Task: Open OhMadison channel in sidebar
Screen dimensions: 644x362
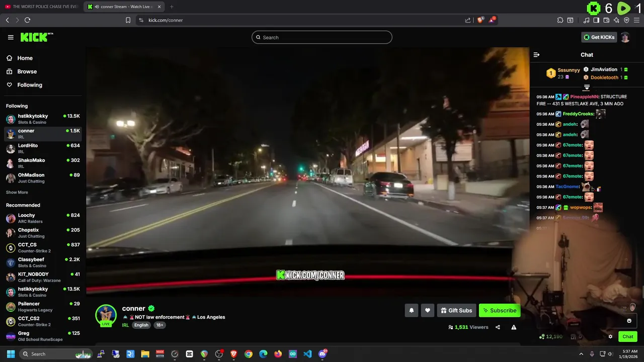Action: coord(43,177)
